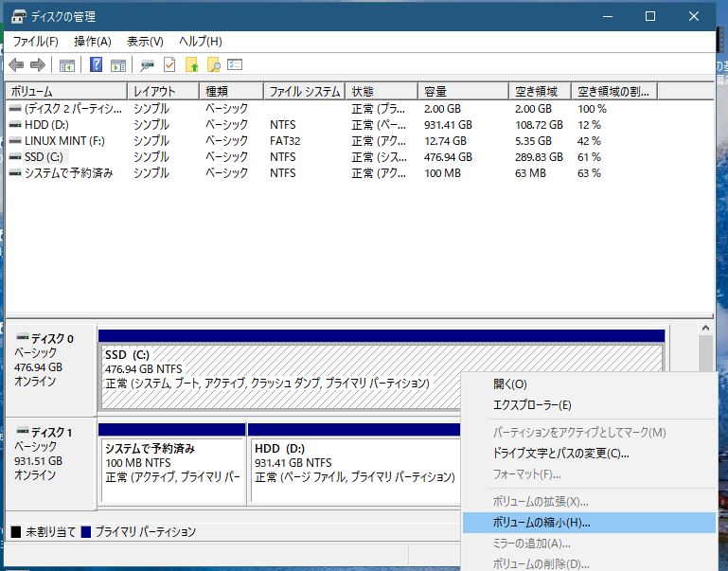Click the toolbar icon left of the help icon
The image size is (728, 571).
(67, 65)
